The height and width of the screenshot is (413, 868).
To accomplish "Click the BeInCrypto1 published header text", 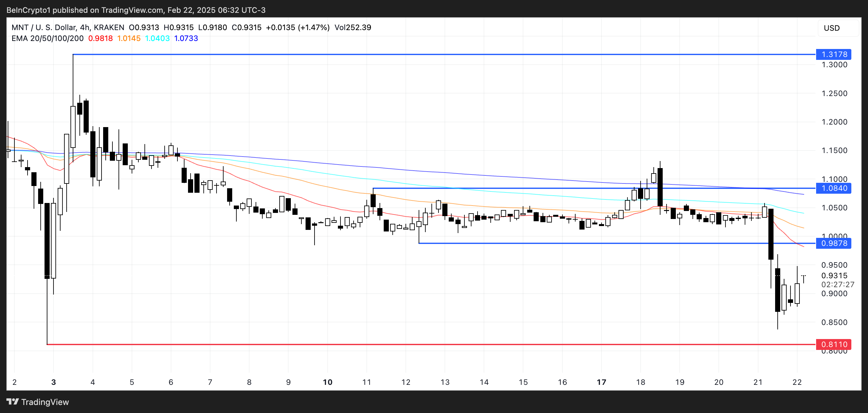I will (x=136, y=10).
